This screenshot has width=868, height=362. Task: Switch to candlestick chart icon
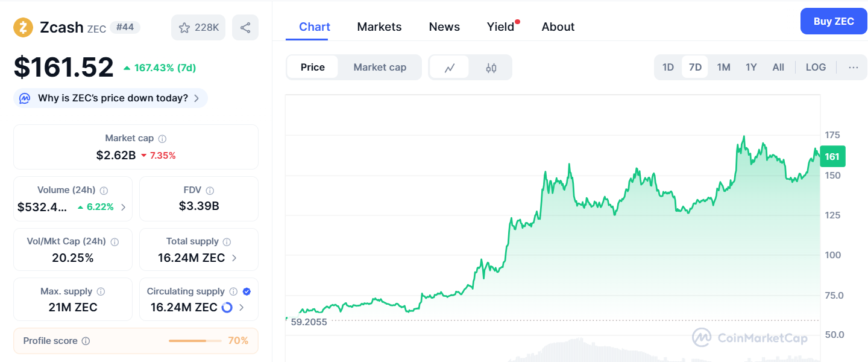click(x=491, y=68)
